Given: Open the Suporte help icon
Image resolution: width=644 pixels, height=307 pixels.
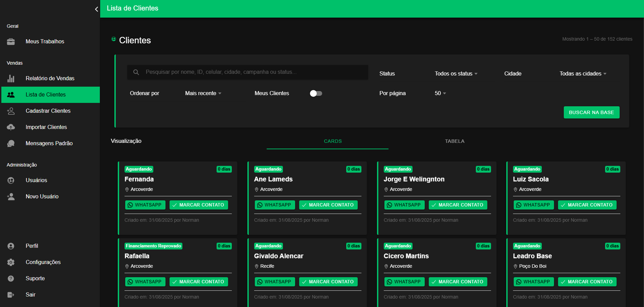Looking at the screenshot, I should [11, 279].
